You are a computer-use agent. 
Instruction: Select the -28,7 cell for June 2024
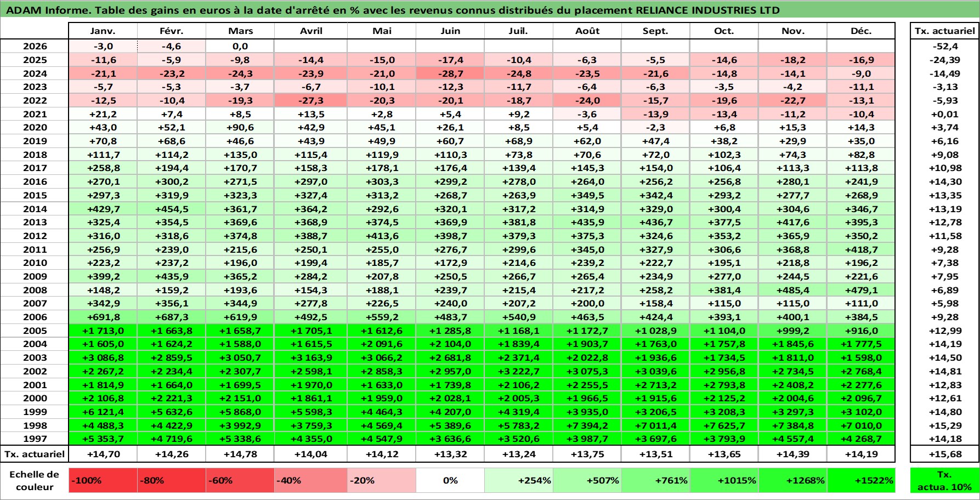[x=450, y=73]
